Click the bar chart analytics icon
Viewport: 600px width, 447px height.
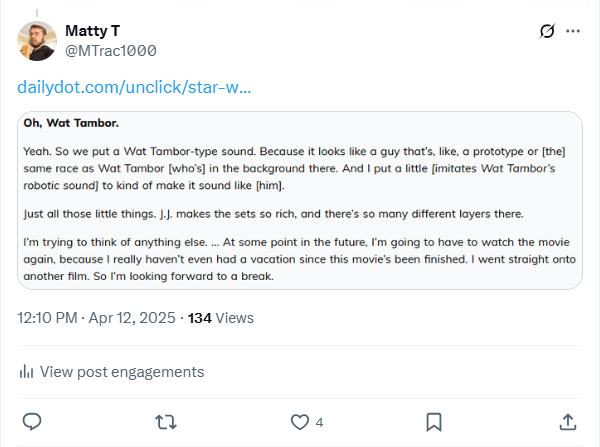(27, 372)
